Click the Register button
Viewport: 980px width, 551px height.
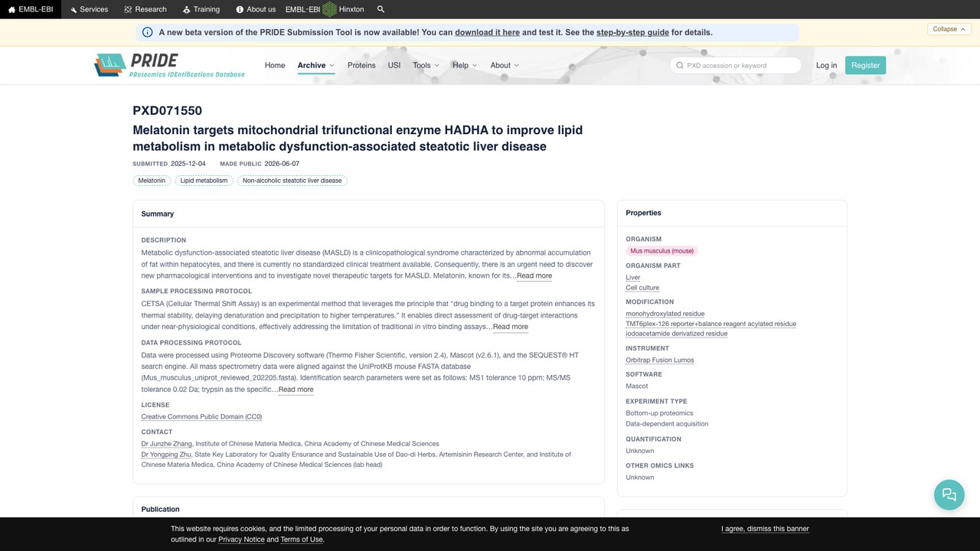(865, 65)
